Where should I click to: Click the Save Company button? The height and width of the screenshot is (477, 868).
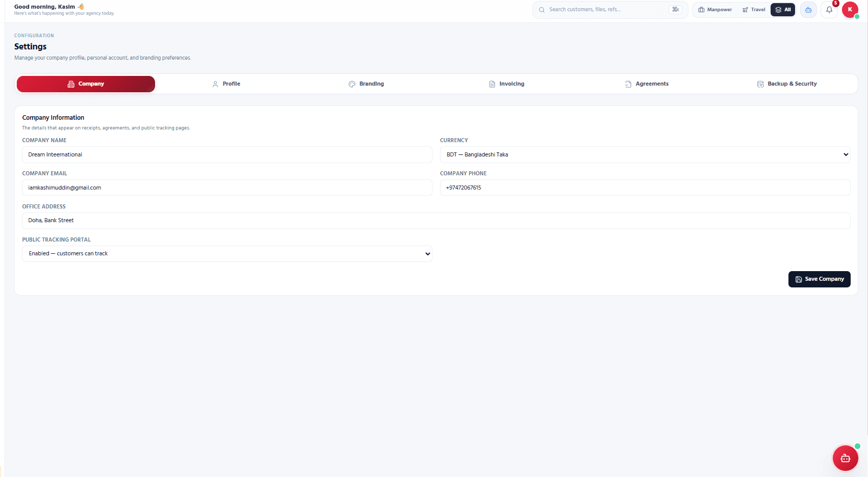(x=819, y=279)
